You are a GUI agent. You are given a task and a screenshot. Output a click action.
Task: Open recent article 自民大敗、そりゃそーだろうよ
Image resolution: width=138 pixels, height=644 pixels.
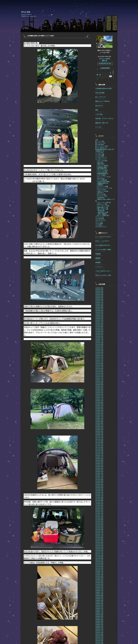click(x=104, y=118)
